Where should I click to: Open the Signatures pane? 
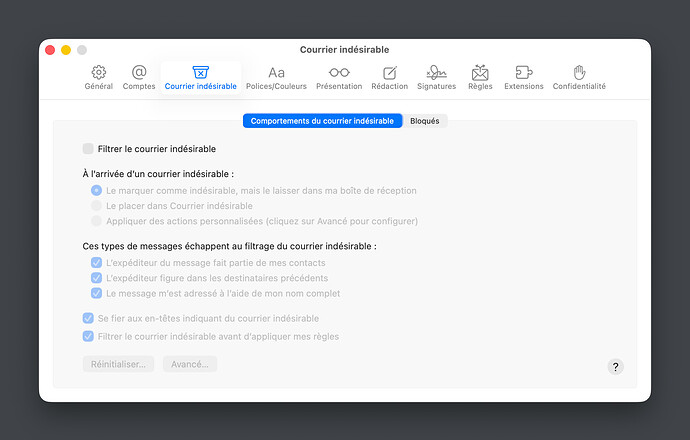(x=437, y=77)
